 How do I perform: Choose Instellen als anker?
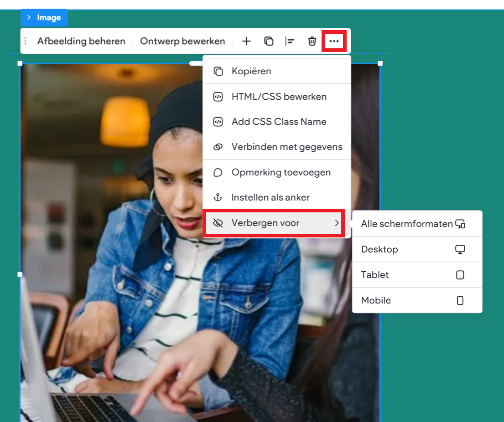(277, 197)
